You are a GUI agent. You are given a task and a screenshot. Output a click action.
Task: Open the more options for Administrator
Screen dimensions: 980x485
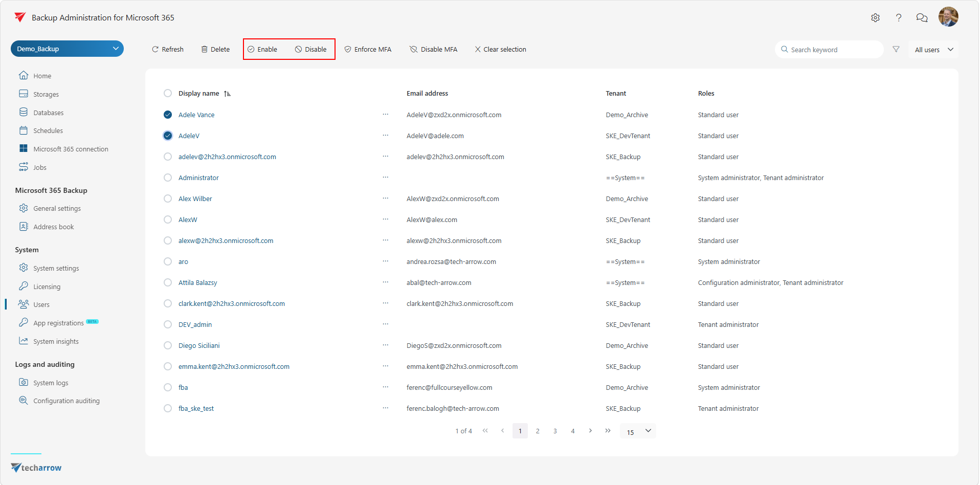click(x=386, y=177)
